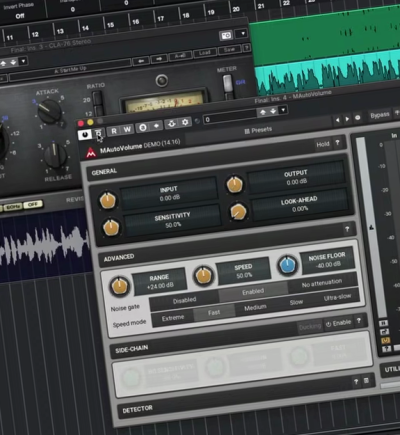Adjust the INPUT gain knob
This screenshot has width=400, height=435.
pos(108,200)
